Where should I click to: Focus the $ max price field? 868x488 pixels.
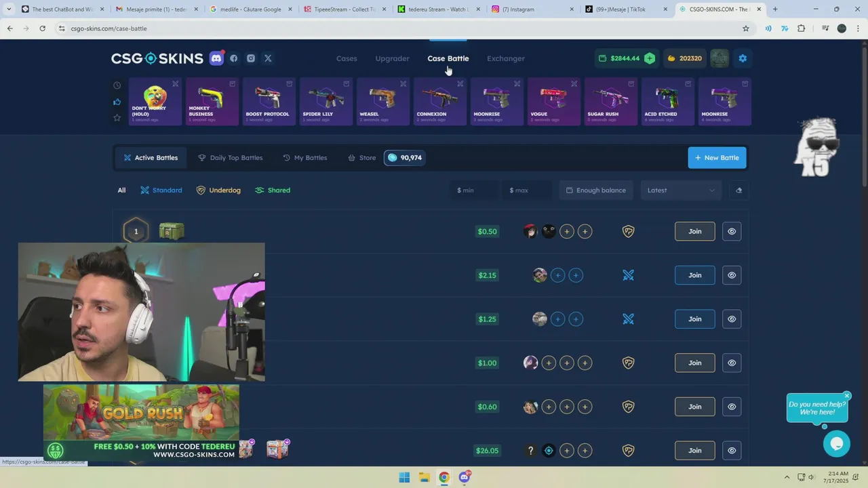(x=526, y=190)
